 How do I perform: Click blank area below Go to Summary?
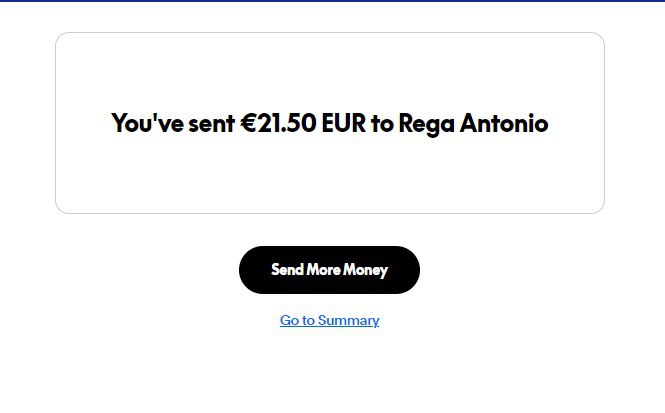(x=329, y=375)
